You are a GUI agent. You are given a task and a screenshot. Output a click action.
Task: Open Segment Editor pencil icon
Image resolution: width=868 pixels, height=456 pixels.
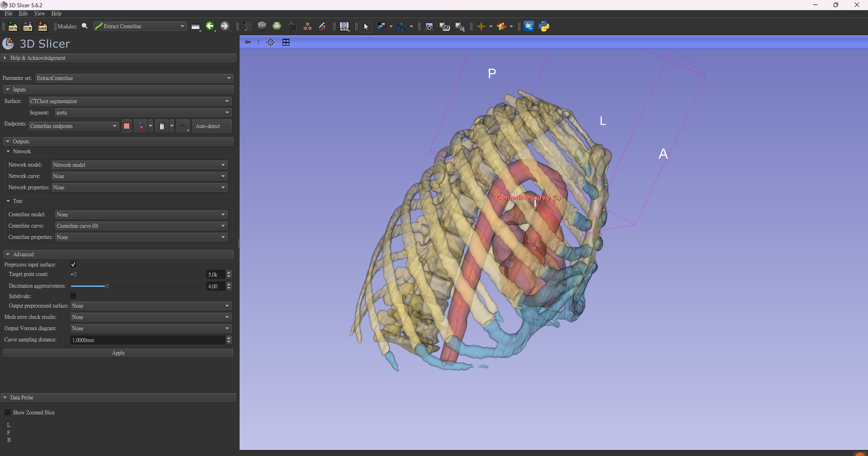click(322, 26)
